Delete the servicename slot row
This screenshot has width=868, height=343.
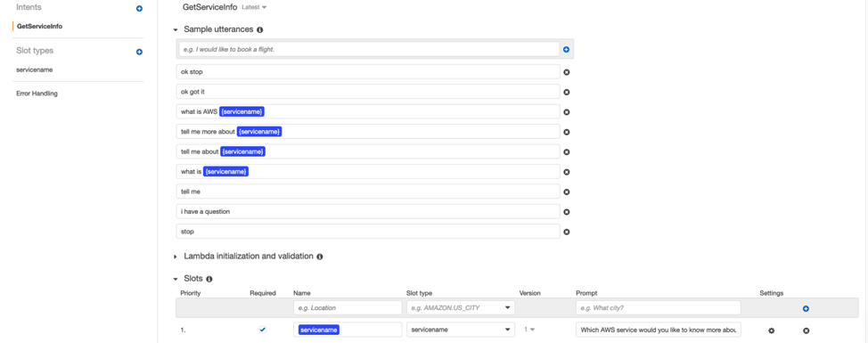tap(806, 331)
